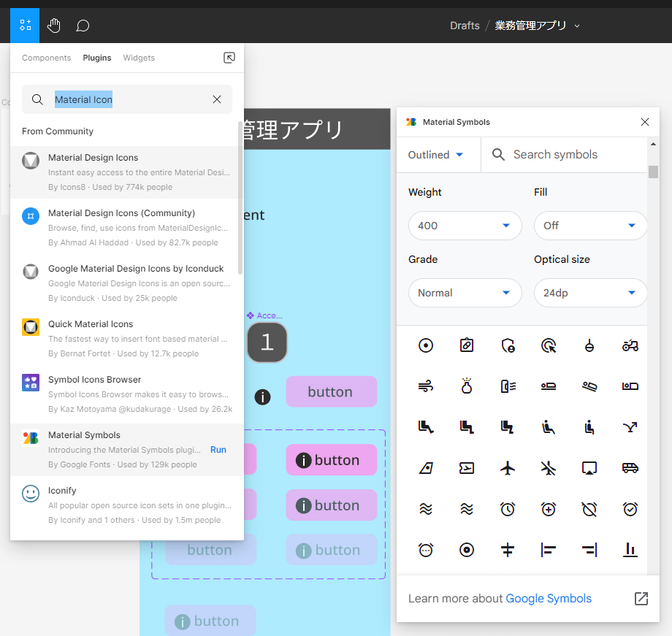Insert the agriculture tractor symbol

[630, 345]
